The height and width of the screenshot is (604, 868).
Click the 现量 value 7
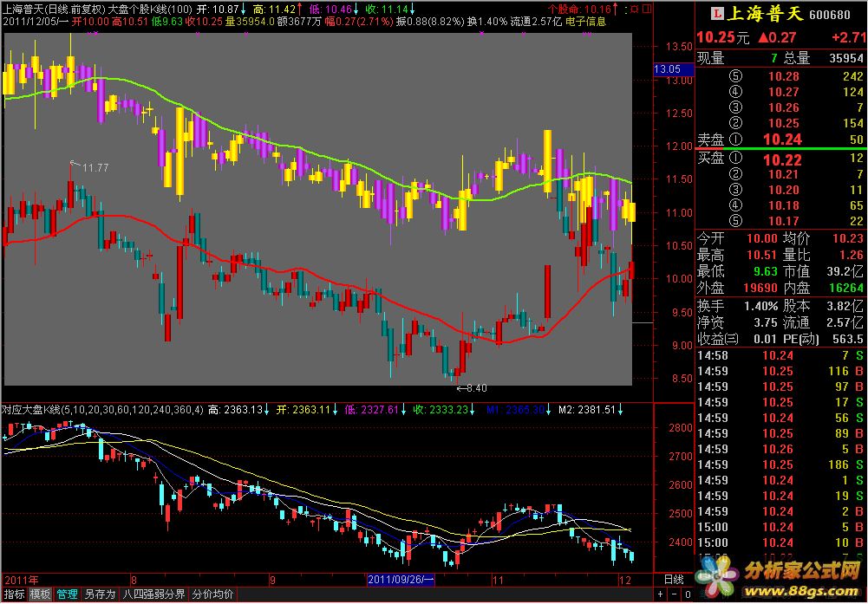[773, 58]
